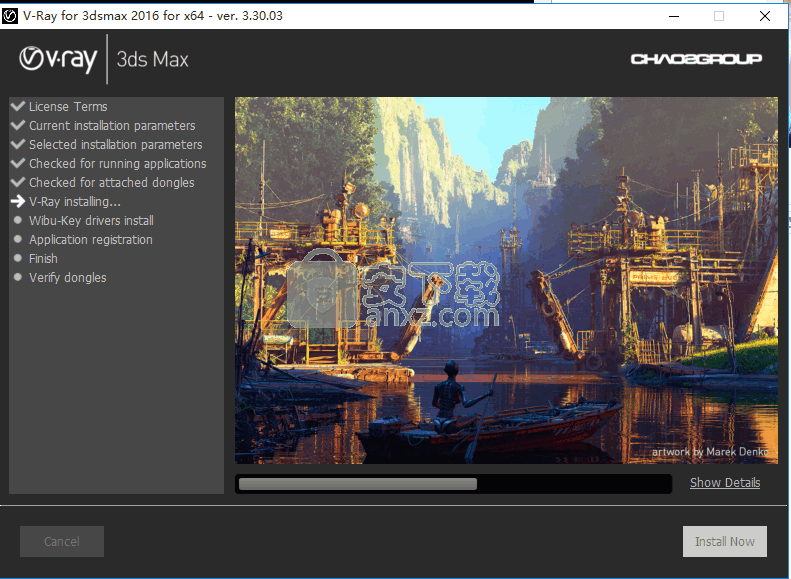Screen dimensions: 791x579
Task: Click bullet beside Application registration
Action: 18,239
